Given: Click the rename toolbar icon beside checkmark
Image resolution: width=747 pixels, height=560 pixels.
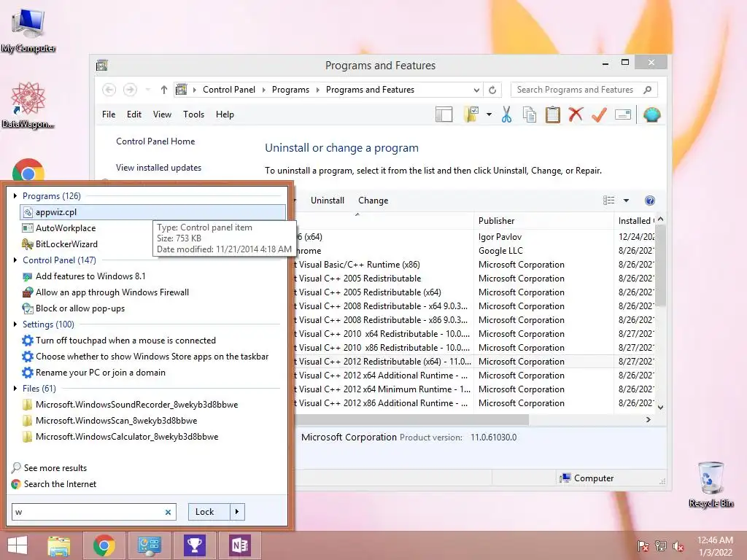Looking at the screenshot, I should [x=623, y=114].
